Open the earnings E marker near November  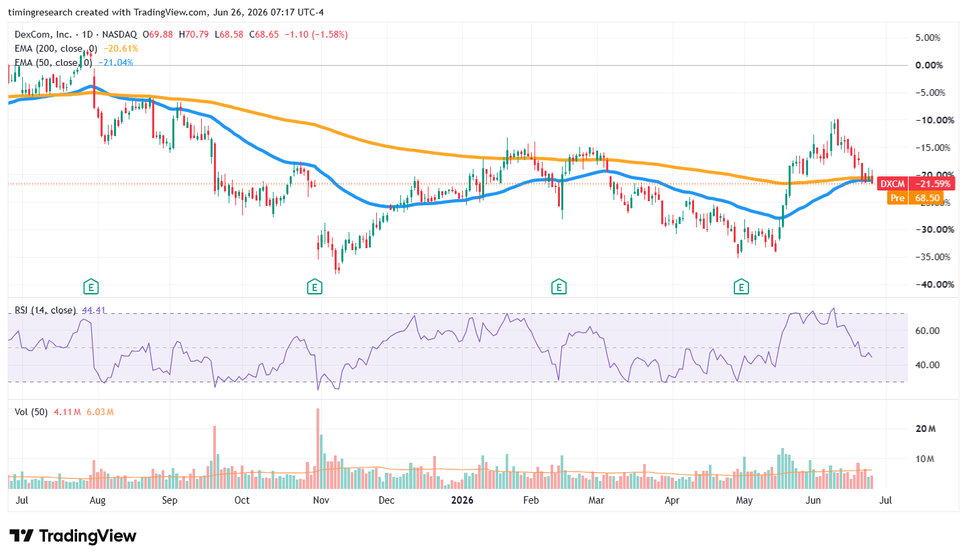pos(314,287)
